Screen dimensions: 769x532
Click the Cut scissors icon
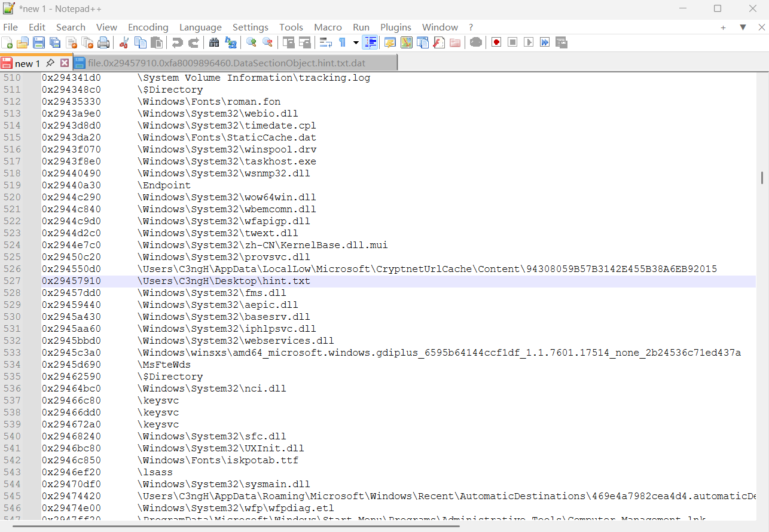[124, 42]
